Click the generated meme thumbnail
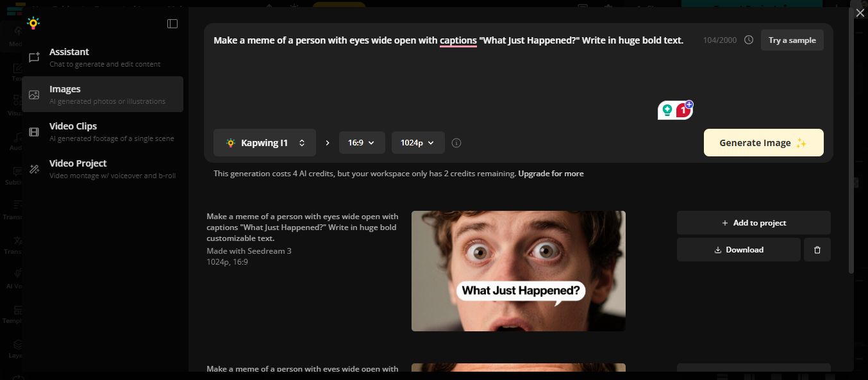The width and height of the screenshot is (868, 380). (518, 270)
